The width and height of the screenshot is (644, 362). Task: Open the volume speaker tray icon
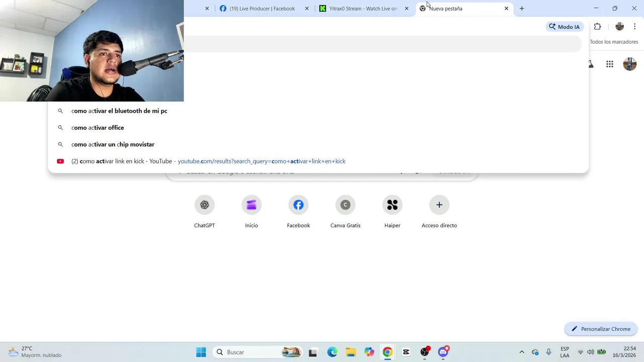[591, 352]
